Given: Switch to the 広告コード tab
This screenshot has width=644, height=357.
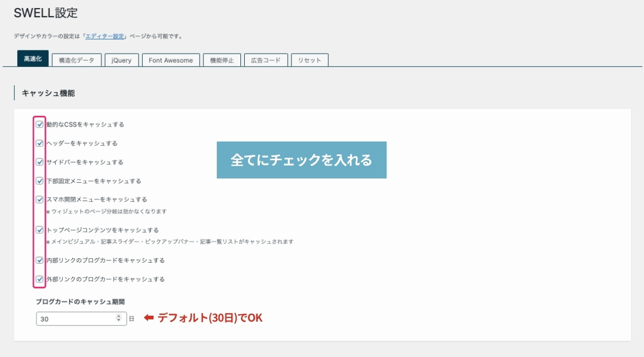Looking at the screenshot, I should (266, 61).
